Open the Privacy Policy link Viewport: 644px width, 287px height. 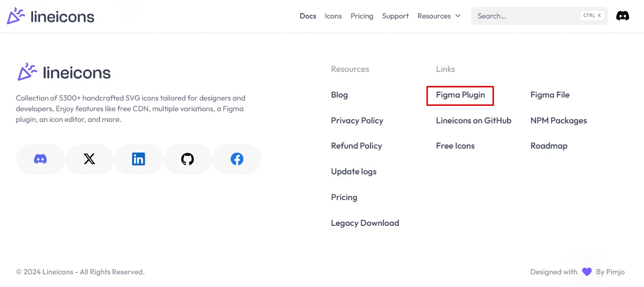(357, 120)
